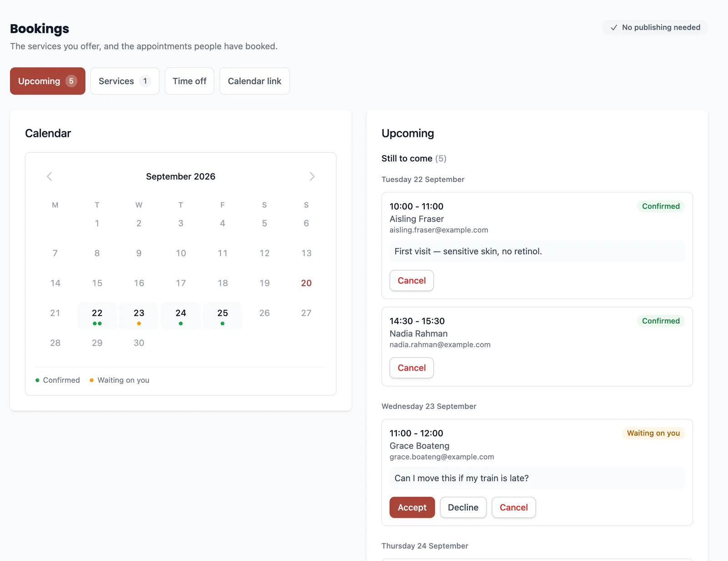Click the Wednesday 23 September heading
This screenshot has width=728, height=561.
coord(429,406)
